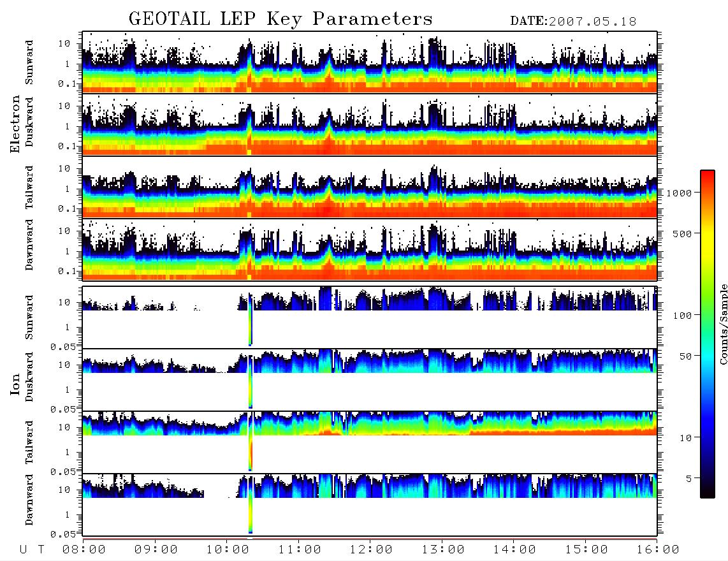Image resolution: width=728 pixels, height=561 pixels.
Task: Click the 500 value on the color scale
Action: (x=683, y=233)
